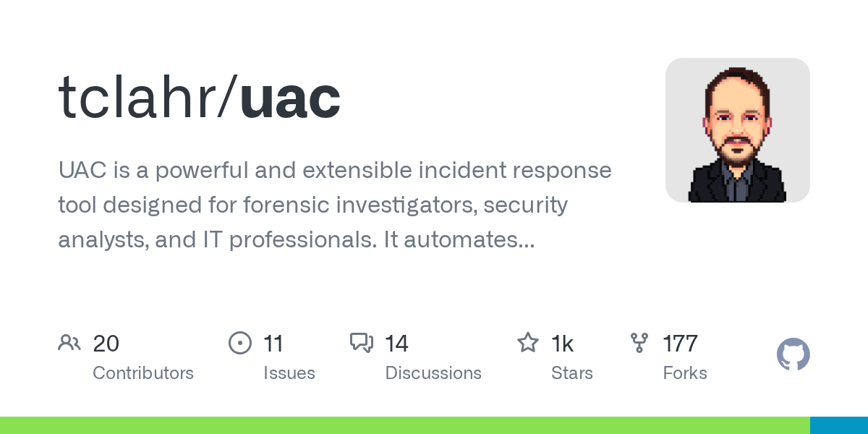Viewport: 868px width, 434px height.
Task: Click the Stars star icon
Action: click(528, 343)
